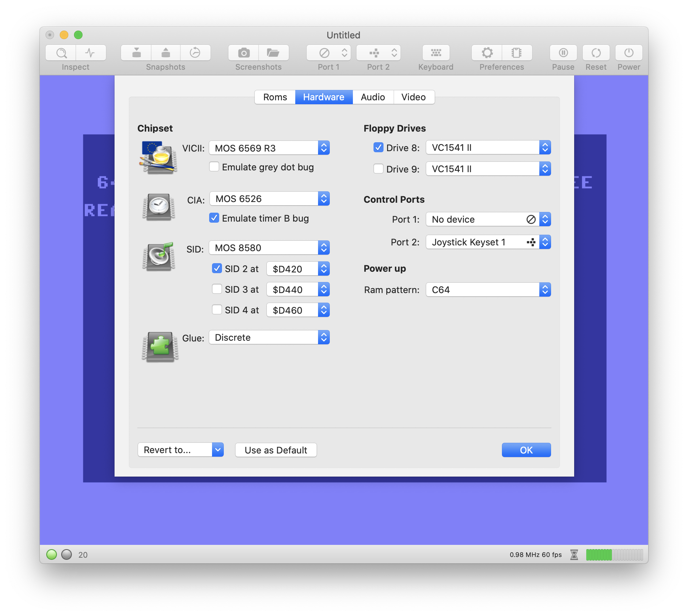Reset the emulator
This screenshot has height=616, width=688.
(596, 53)
